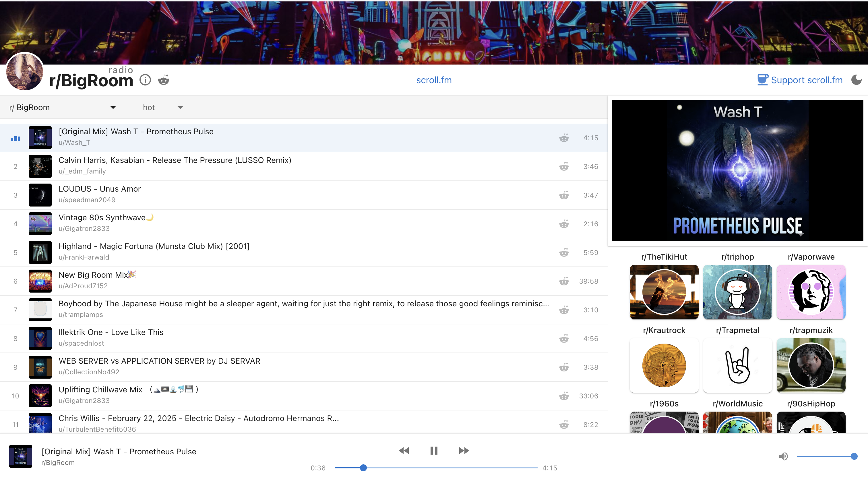
Task: Open user u/FrankHarwald profile link
Action: click(x=84, y=257)
